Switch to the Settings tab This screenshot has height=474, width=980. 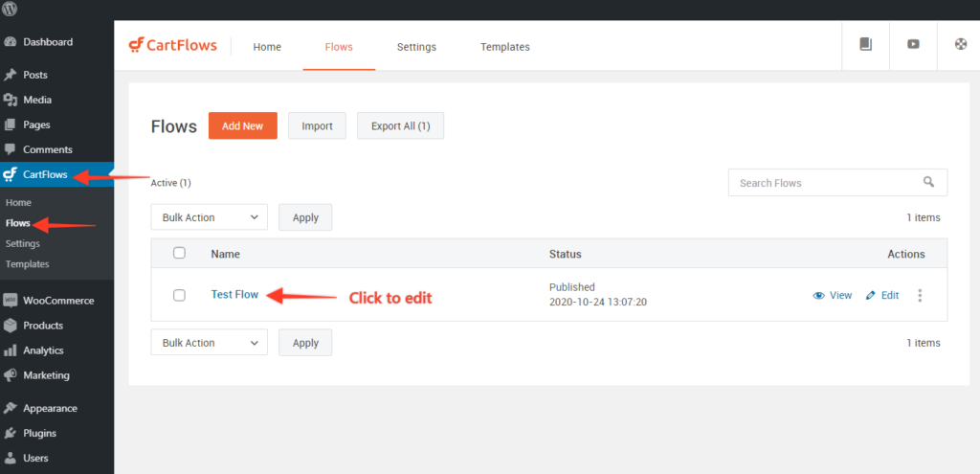tap(416, 47)
